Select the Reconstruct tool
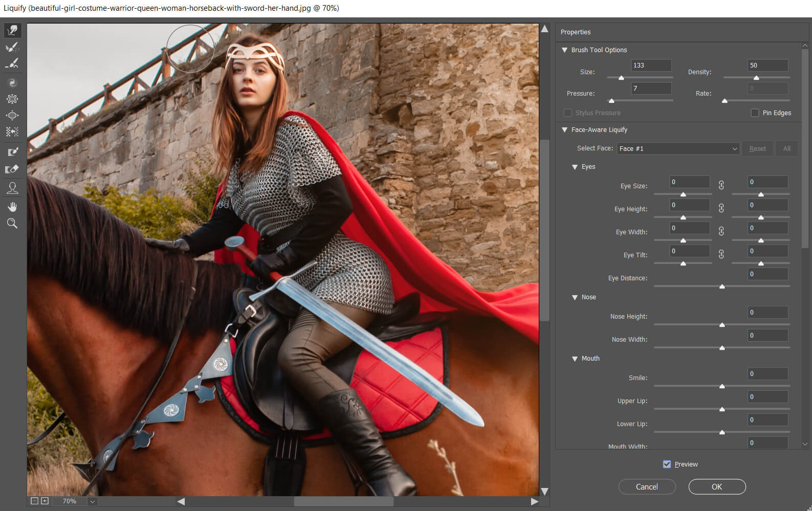The height and width of the screenshot is (511, 812). tap(12, 48)
